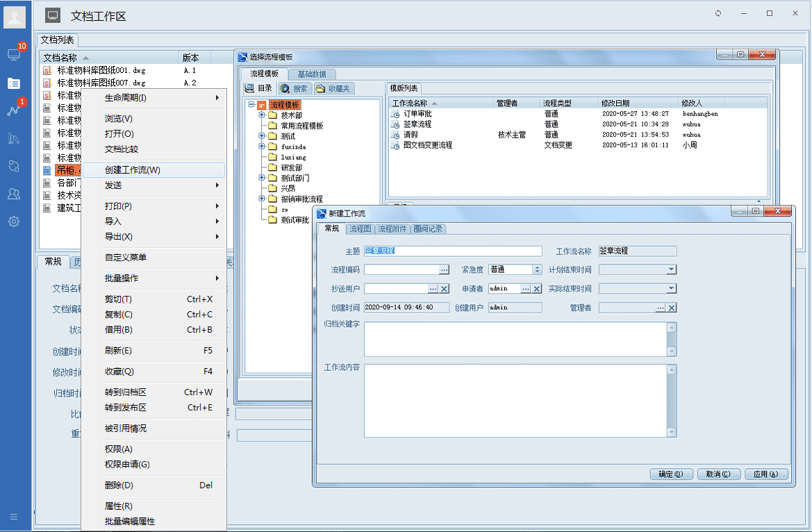Click the 目录 toolbar button
This screenshot has height=532, width=812.
coord(259,89)
